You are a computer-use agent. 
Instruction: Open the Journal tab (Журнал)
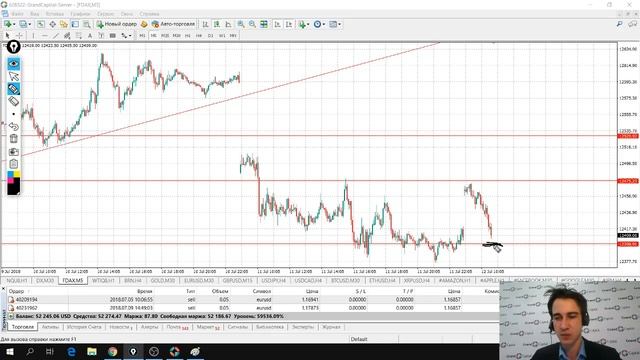pos(331,327)
